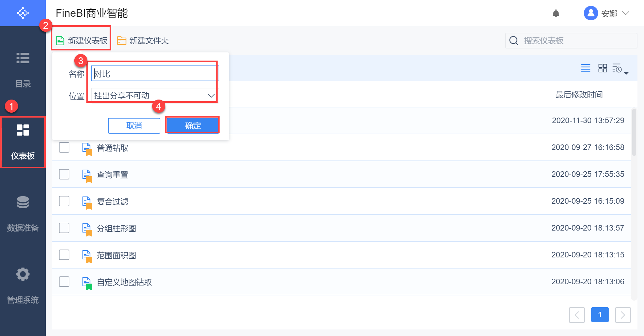Click the notification bell icon
This screenshot has width=644, height=336.
(556, 13)
